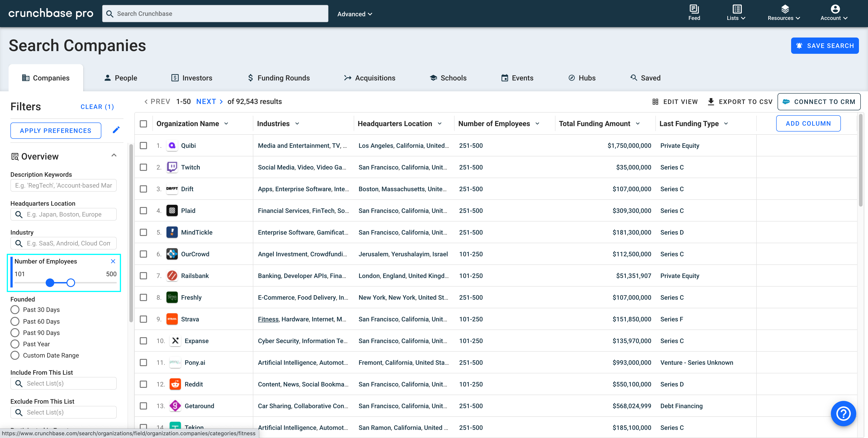Select the Past 90 Days radio button
The width and height of the screenshot is (868, 438).
coord(15,333)
